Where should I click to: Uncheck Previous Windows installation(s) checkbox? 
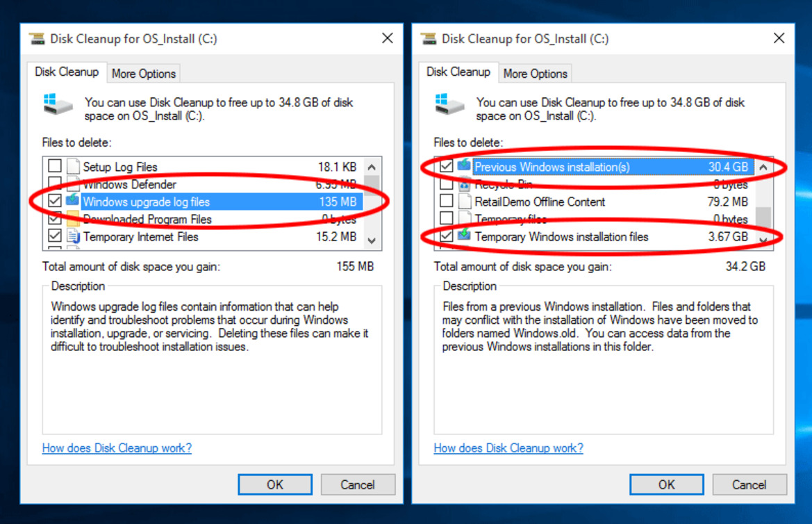(x=446, y=166)
